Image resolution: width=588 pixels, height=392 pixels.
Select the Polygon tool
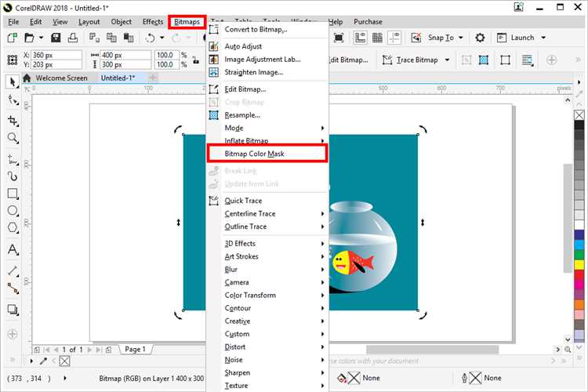pos(13,228)
